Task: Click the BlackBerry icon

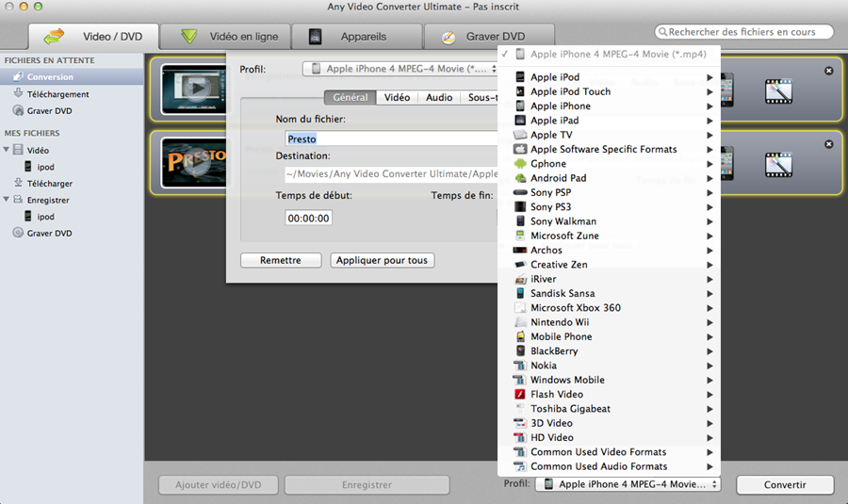Action: (x=520, y=351)
